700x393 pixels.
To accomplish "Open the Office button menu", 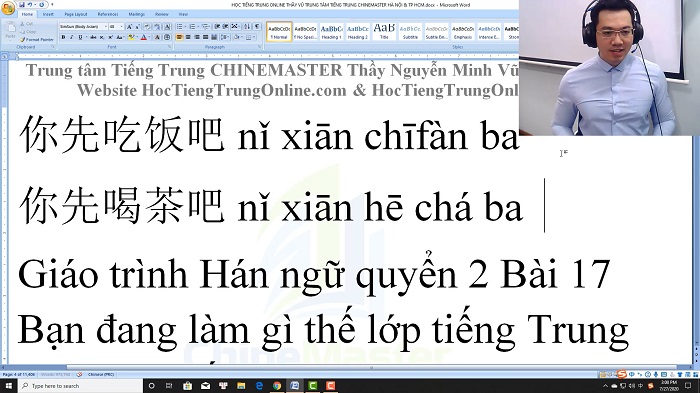I will pyautogui.click(x=8, y=8).
